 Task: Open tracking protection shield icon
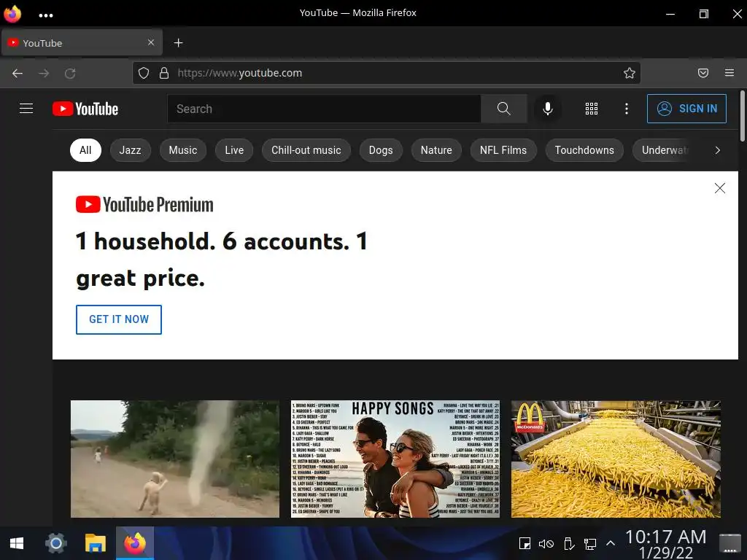(144, 73)
